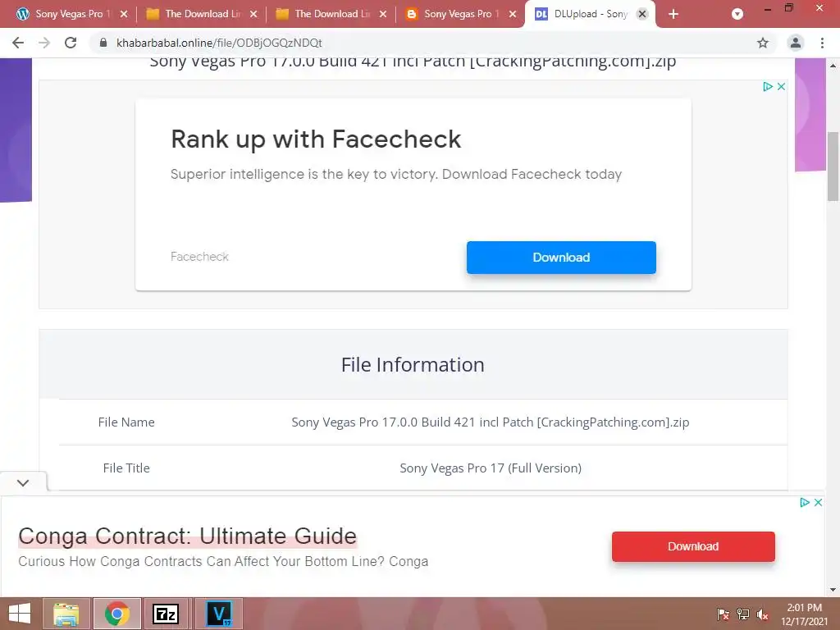
Task: Click the address bar URL
Action: pyautogui.click(x=219, y=43)
